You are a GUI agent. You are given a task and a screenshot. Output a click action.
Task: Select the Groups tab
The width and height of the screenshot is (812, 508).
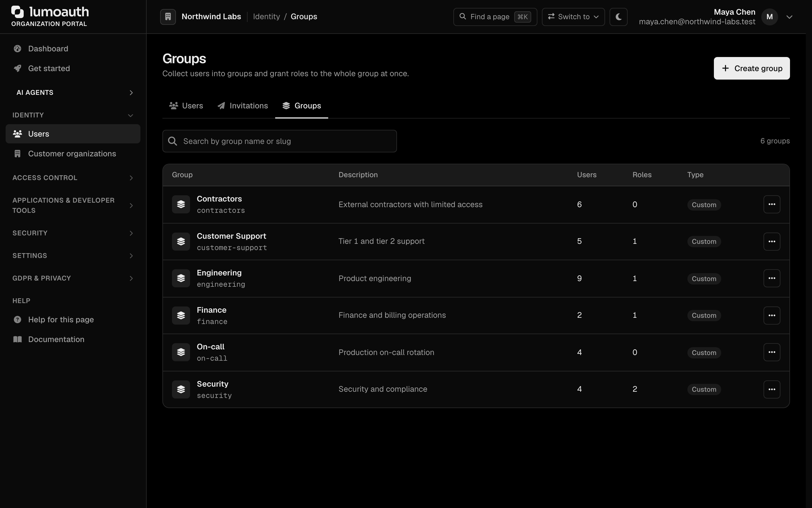[x=301, y=106]
